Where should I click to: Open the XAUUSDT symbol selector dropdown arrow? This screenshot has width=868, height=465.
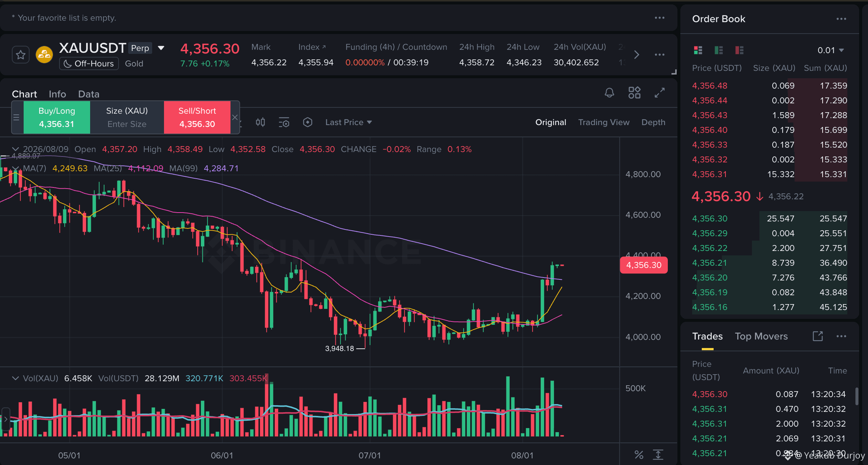tap(161, 48)
